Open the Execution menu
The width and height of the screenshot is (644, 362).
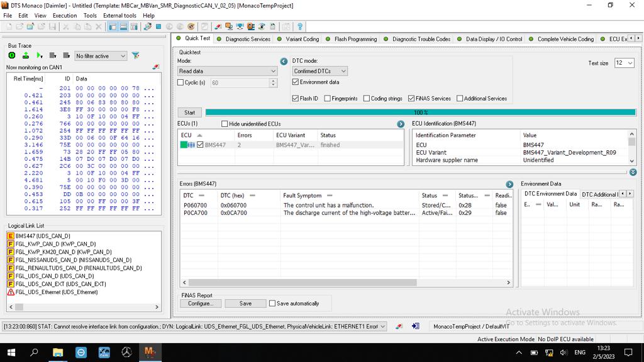65,16
